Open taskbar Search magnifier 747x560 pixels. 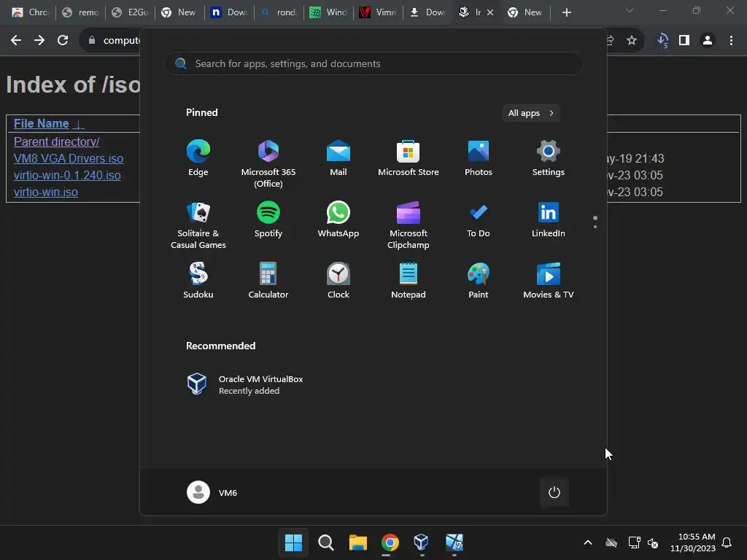pos(326,542)
